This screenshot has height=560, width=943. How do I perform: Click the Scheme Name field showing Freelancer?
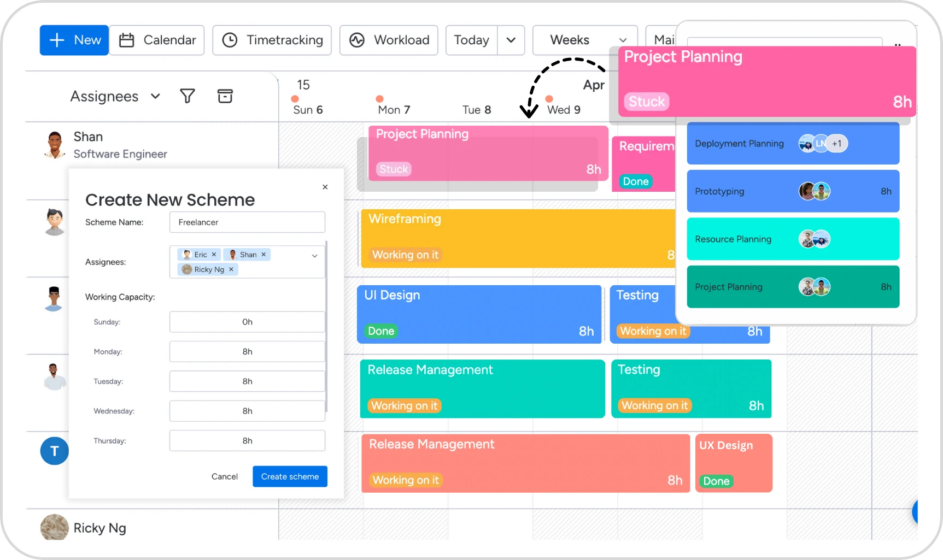[247, 222]
